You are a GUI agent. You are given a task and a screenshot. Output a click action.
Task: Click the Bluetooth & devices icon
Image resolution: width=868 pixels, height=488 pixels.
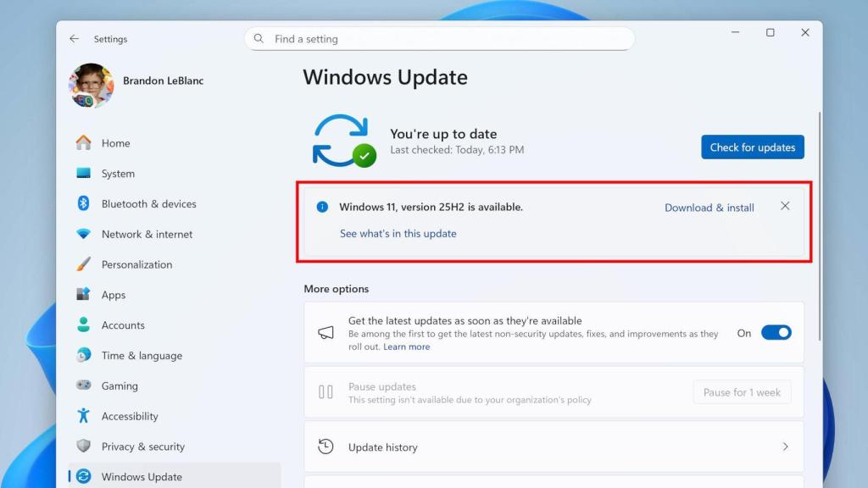pos(84,203)
